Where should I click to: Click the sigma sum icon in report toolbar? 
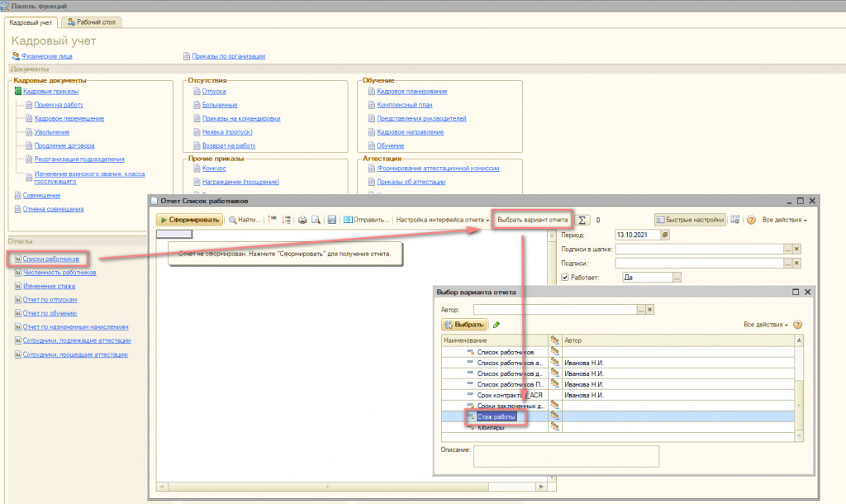pyautogui.click(x=582, y=220)
